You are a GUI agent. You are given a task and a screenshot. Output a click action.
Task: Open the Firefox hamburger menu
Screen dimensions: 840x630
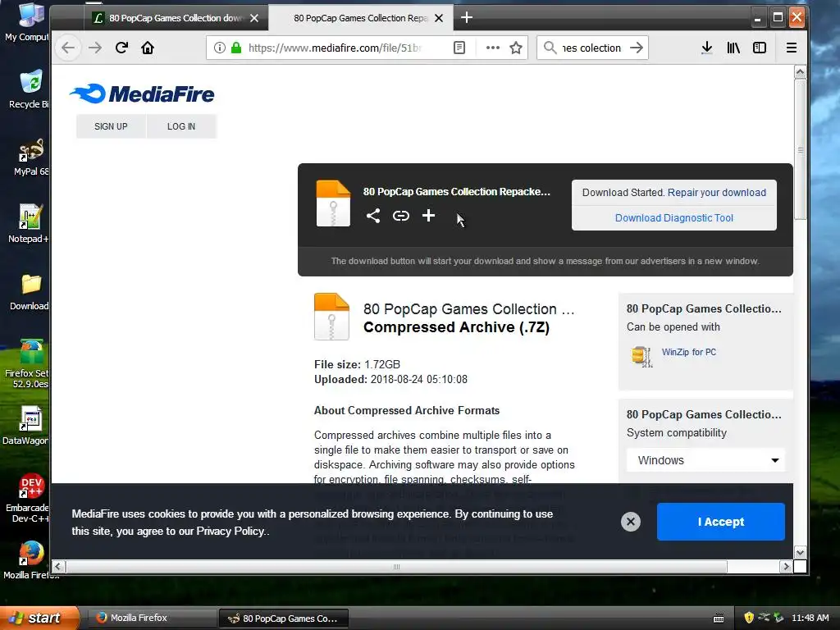(x=792, y=48)
